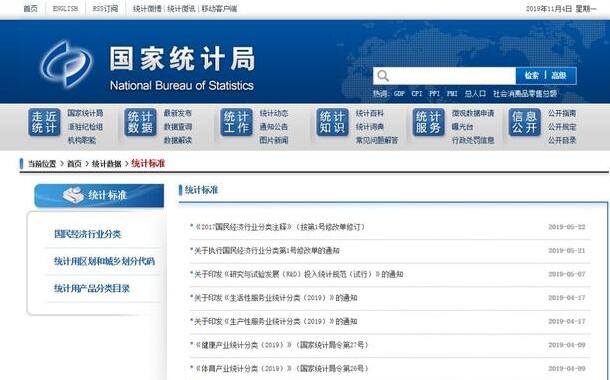
Task: Open 数据查询 link
Action: pos(178,127)
